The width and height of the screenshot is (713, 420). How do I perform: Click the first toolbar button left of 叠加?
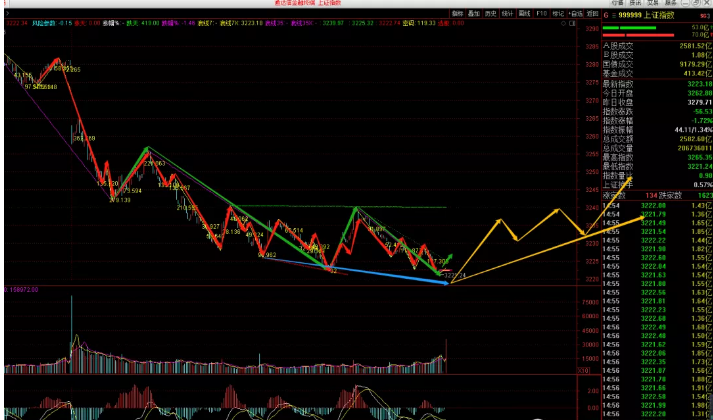[457, 14]
